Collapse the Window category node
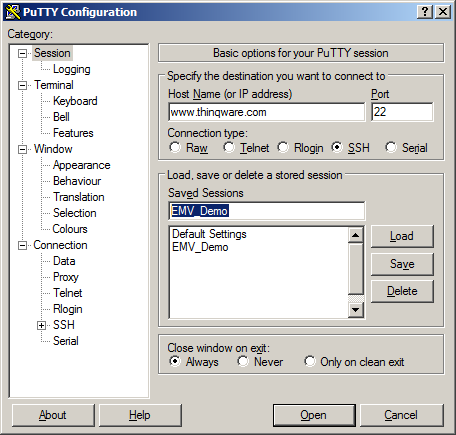The width and height of the screenshot is (456, 435). coord(22,149)
